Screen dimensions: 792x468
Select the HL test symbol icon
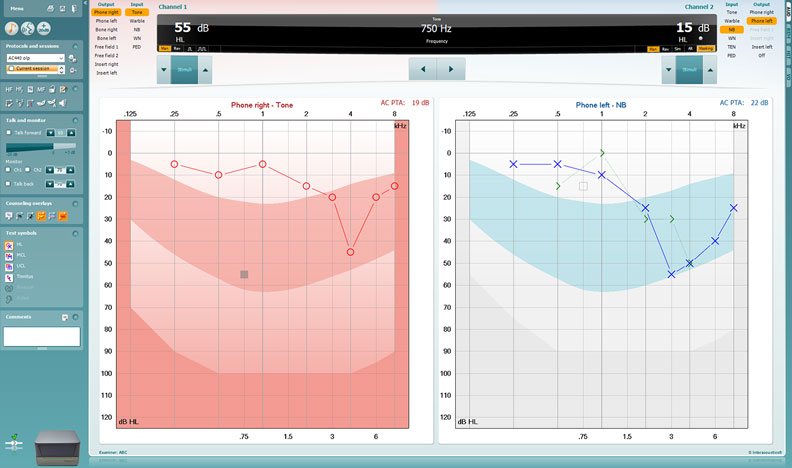[9, 244]
